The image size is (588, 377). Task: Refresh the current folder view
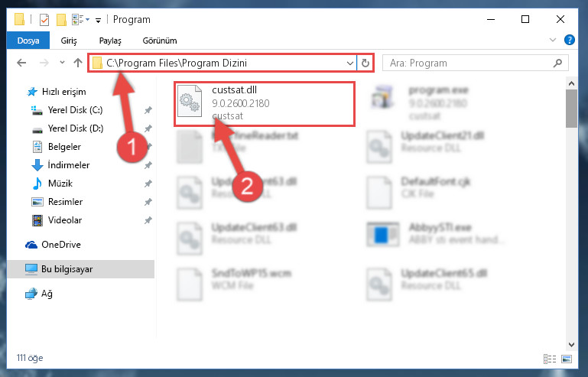pyautogui.click(x=365, y=63)
